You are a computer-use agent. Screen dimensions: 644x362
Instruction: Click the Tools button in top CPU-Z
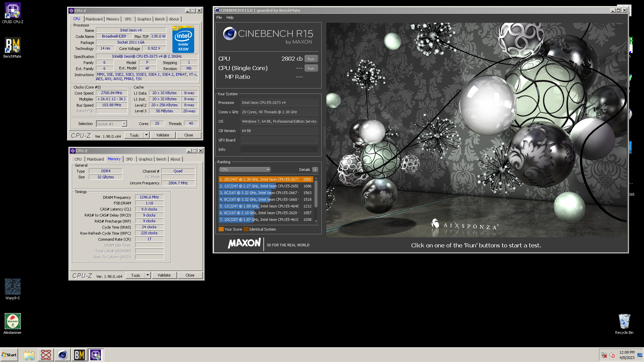pyautogui.click(x=134, y=135)
